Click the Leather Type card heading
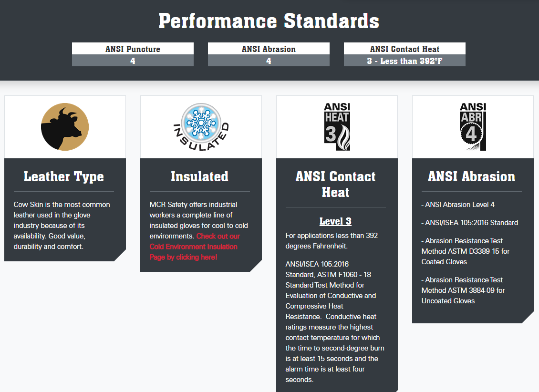539x392 pixels. coord(64,176)
